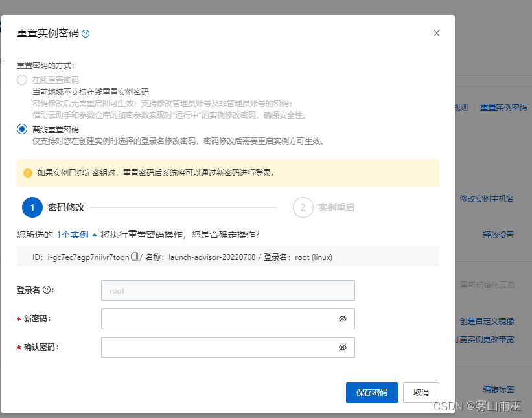
Task: Copy the instance ID with copy icon
Action: tap(135, 256)
